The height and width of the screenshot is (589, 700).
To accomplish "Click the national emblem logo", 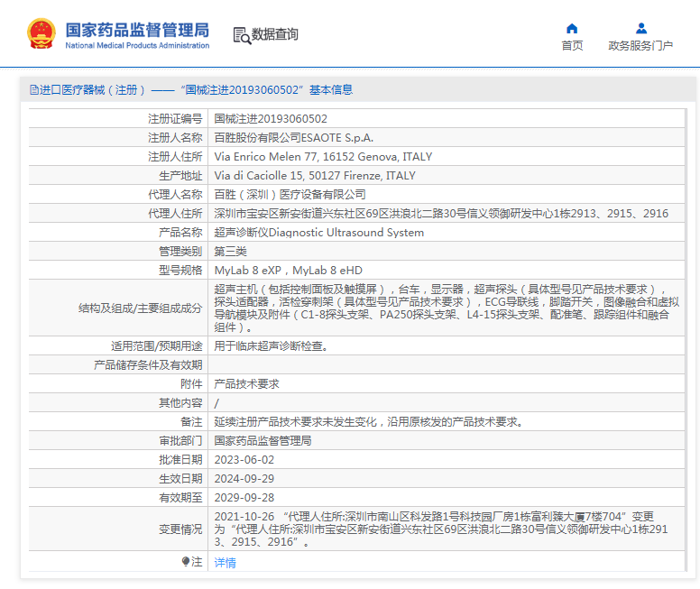I will 41,33.
